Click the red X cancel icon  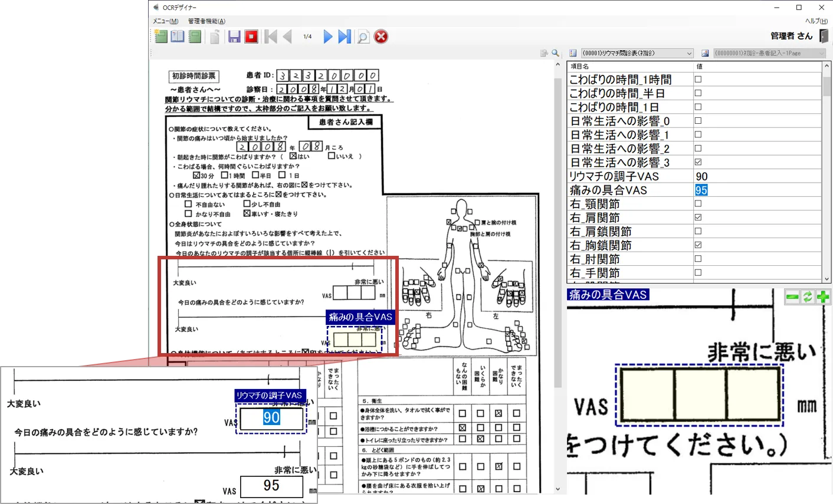click(x=381, y=37)
